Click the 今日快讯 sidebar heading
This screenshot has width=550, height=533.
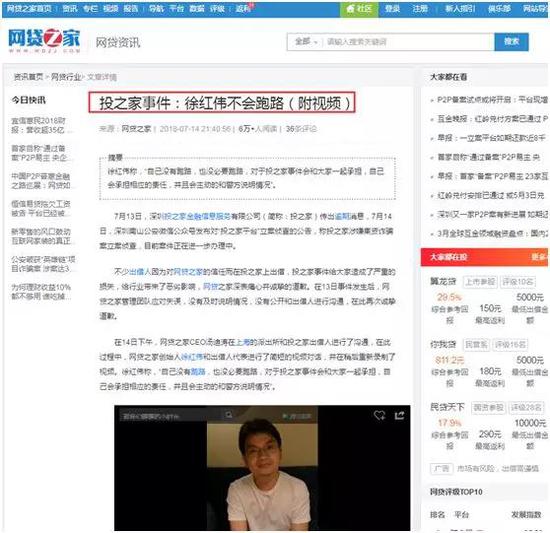[29, 100]
